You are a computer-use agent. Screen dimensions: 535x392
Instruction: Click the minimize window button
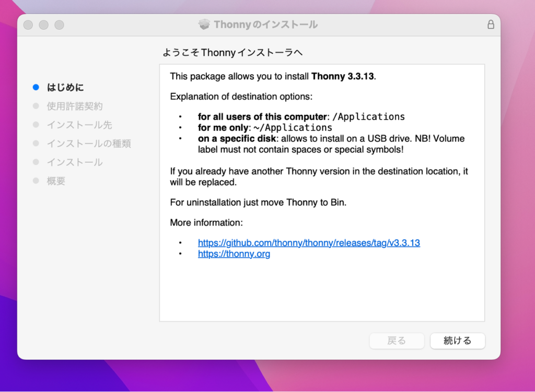click(44, 25)
